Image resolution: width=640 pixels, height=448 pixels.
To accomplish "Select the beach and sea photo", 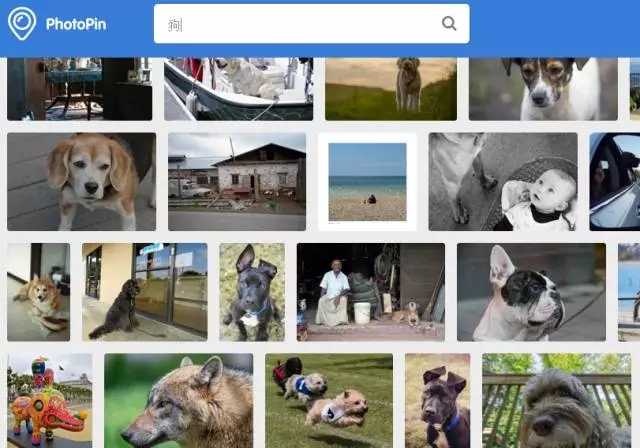I will pos(367,181).
